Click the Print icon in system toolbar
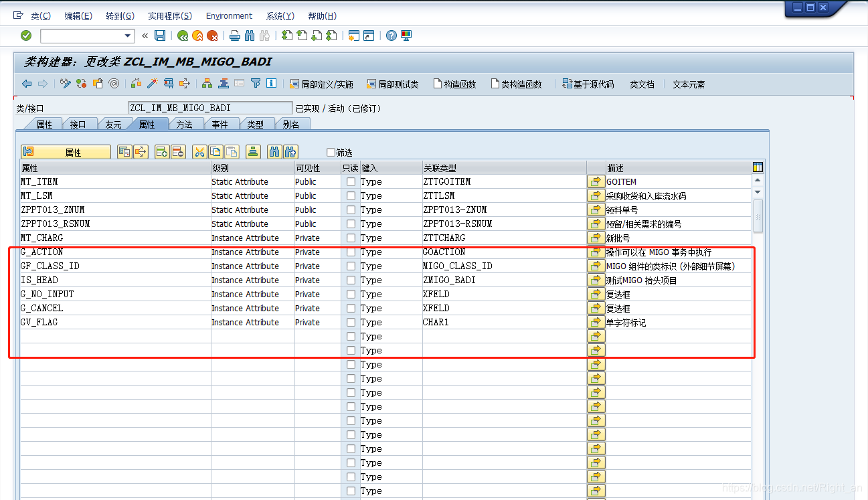 tap(235, 35)
